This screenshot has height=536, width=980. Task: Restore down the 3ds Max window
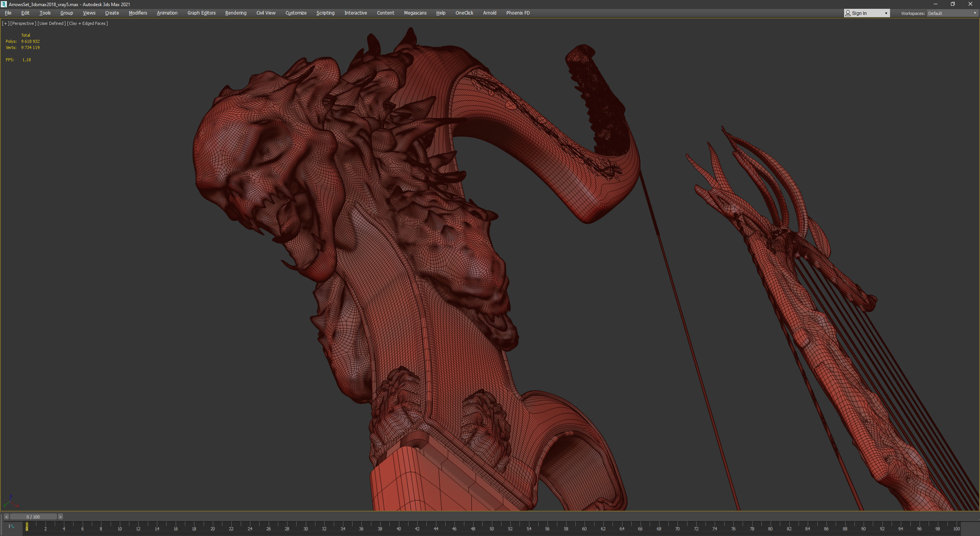click(x=953, y=4)
